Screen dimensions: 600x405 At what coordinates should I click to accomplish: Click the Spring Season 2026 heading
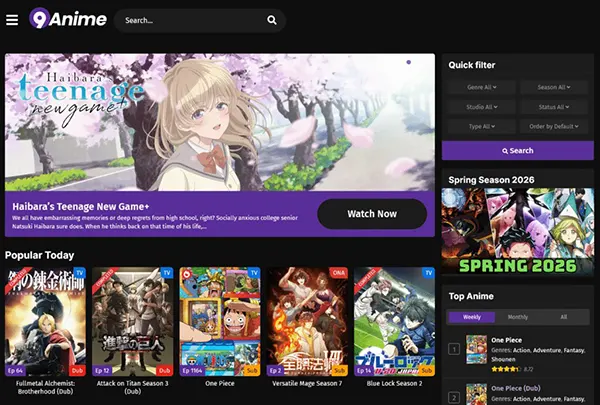[x=491, y=180]
